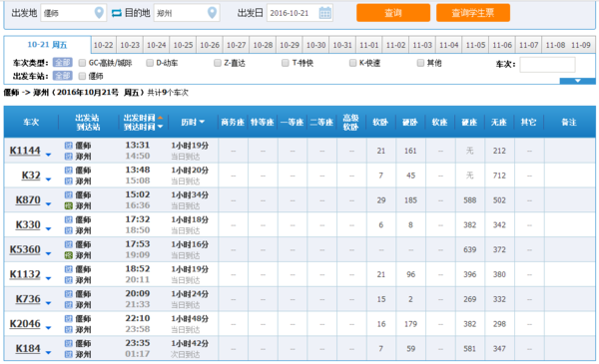The height and width of the screenshot is (364, 599).
Task: Click the green arrival station icon in the K5360 row
Action: tap(68, 255)
